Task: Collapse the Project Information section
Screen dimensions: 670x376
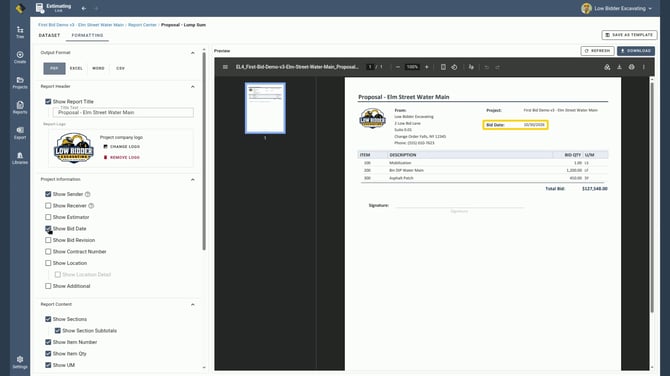Action: 193,179
